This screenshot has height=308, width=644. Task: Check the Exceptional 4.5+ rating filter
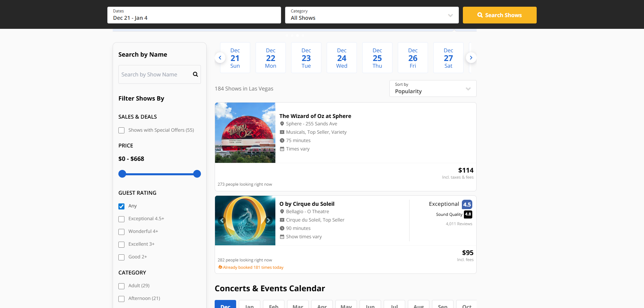click(x=121, y=219)
